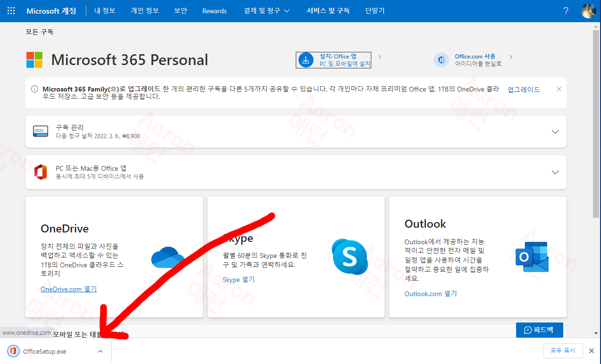Viewport: 601px width, 364px height.
Task: Open the 보안 tab
Action: point(181,11)
